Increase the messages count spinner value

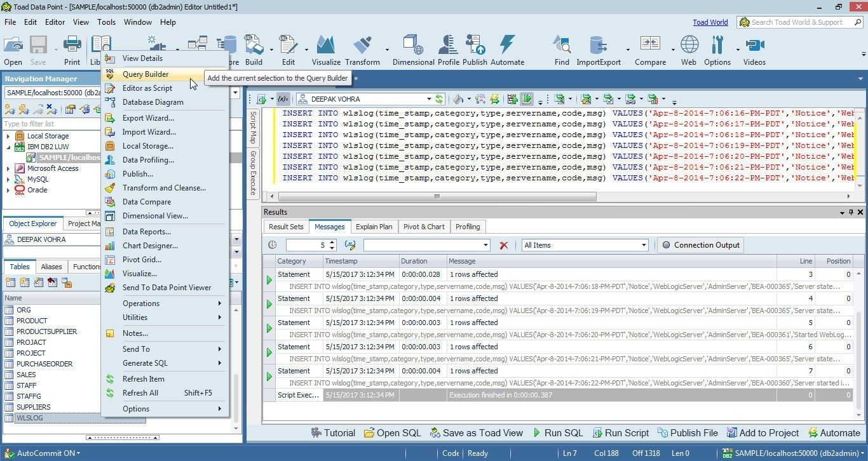[332, 242]
